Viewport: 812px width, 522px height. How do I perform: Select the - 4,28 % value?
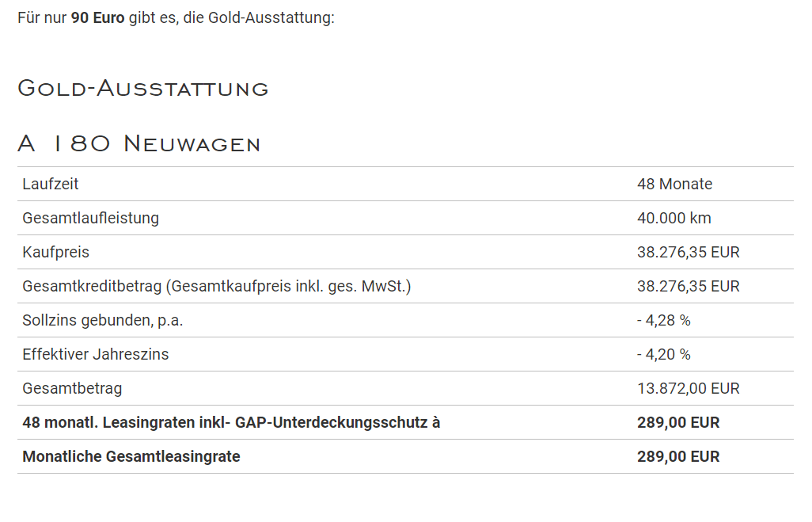[x=664, y=320]
